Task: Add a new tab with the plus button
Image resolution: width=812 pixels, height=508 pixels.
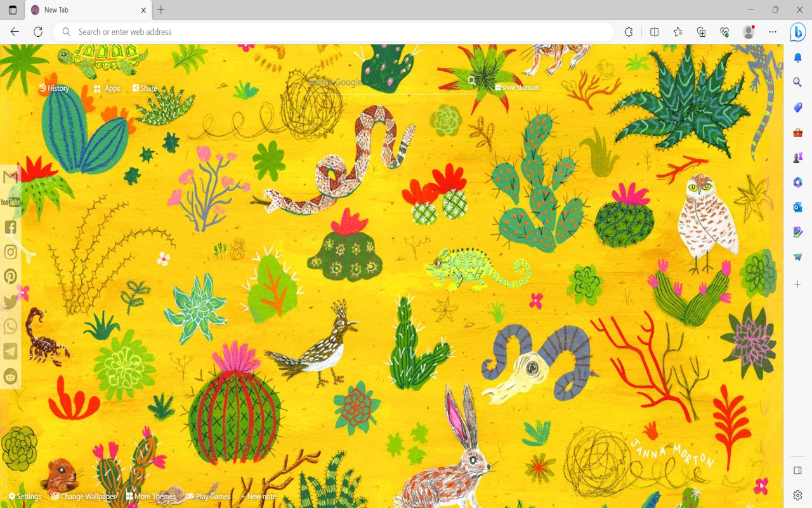Action: 161,10
